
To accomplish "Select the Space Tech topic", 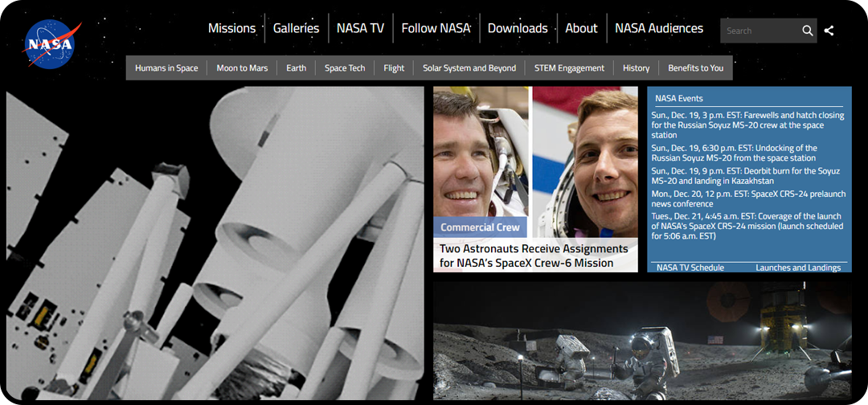I will click(x=345, y=68).
